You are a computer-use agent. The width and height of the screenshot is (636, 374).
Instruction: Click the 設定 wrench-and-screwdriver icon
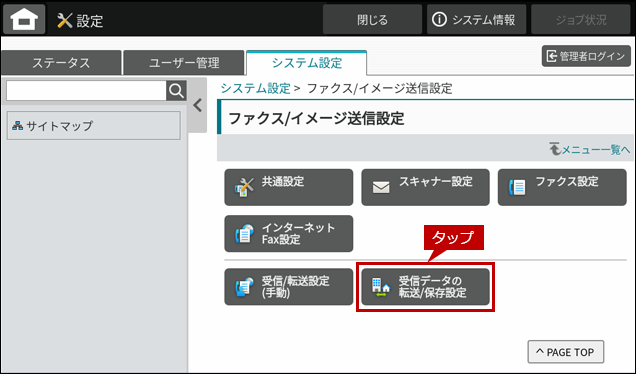[x=64, y=20]
